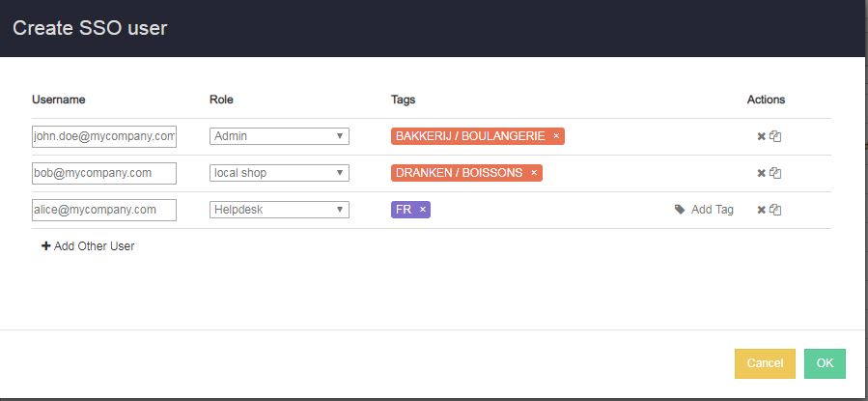Click the bob@mycompany.com username field

click(x=103, y=173)
